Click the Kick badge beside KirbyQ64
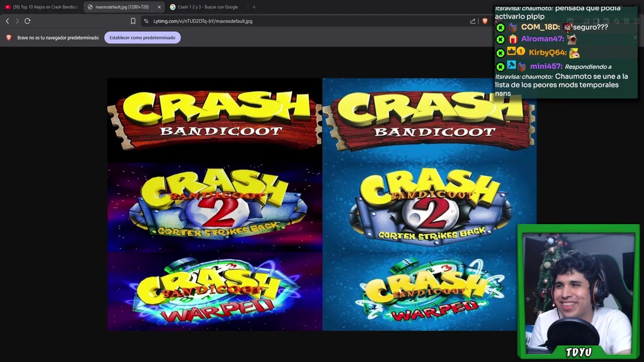The image size is (644, 362). pos(500,53)
